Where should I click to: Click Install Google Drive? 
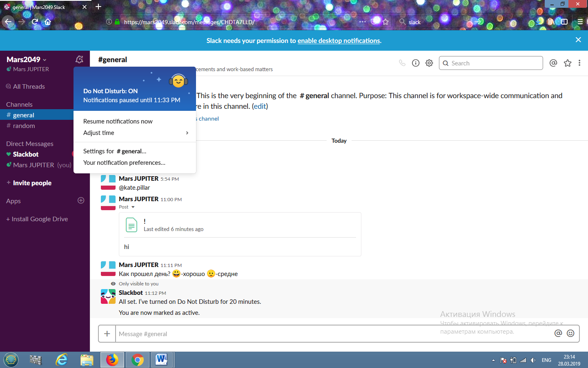click(37, 219)
